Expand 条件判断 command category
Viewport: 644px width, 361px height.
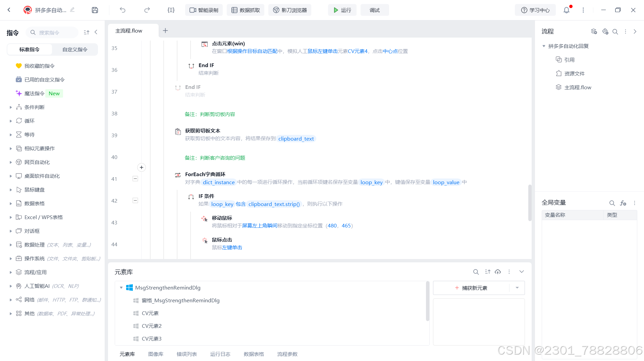click(x=11, y=107)
